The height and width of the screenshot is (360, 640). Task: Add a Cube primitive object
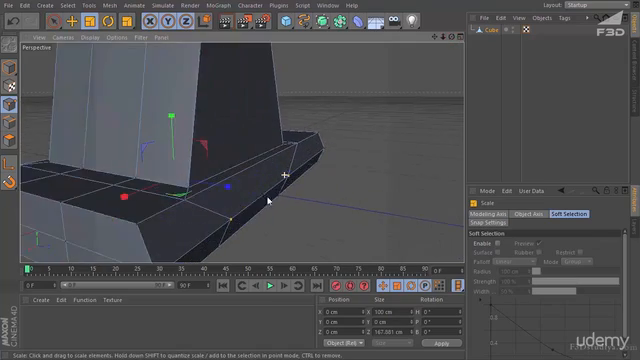click(x=286, y=21)
